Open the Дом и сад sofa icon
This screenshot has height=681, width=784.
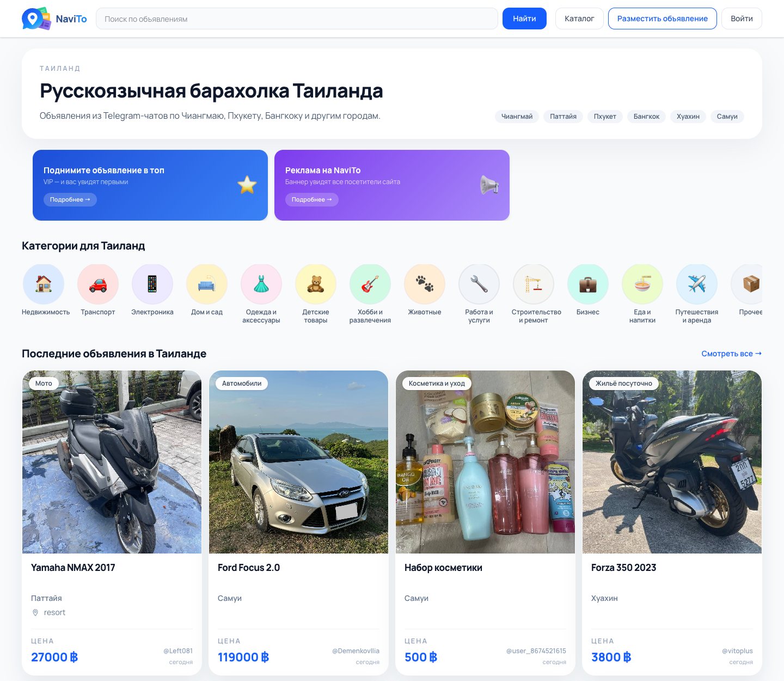(x=207, y=284)
